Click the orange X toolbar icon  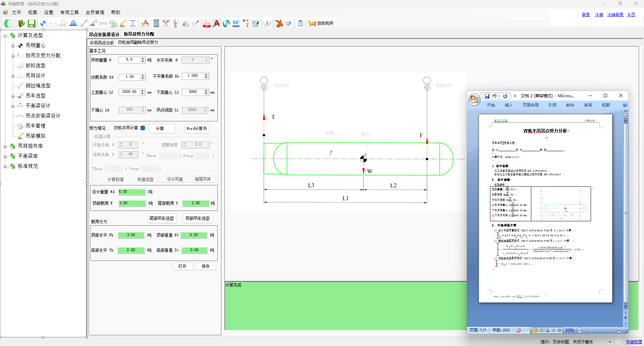tap(279, 23)
